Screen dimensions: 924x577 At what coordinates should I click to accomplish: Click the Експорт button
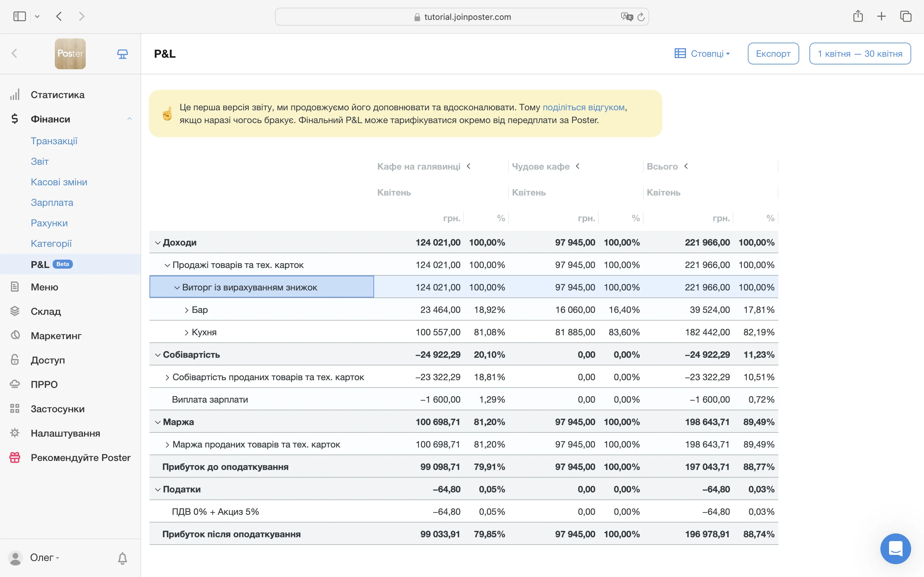[x=773, y=54]
